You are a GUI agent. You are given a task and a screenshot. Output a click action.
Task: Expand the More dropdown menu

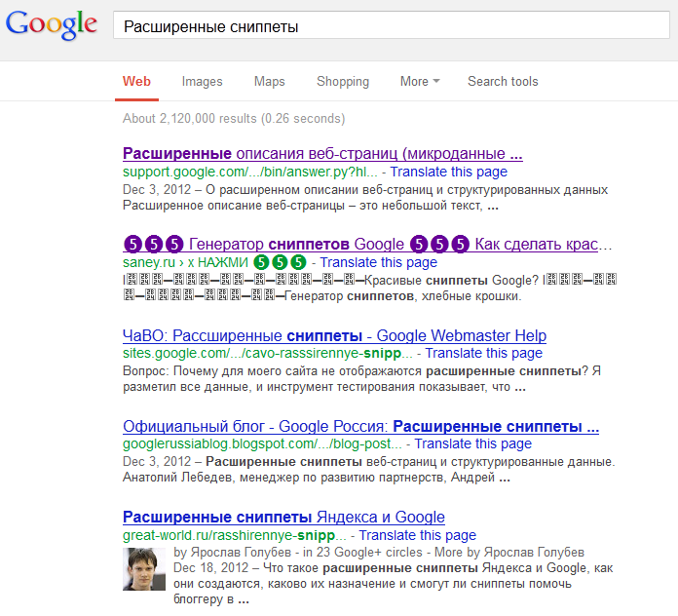point(420,81)
